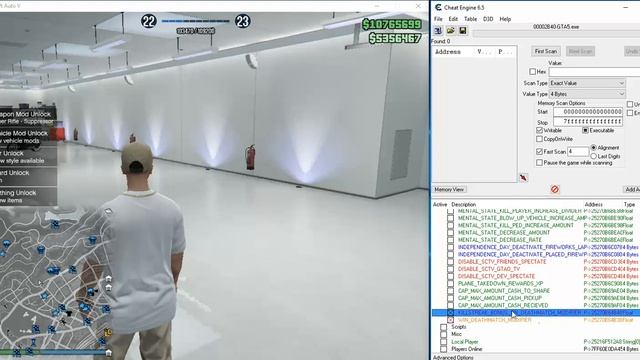
Task: Toggle the Scripts group checkbox
Action: pyautogui.click(x=443, y=327)
